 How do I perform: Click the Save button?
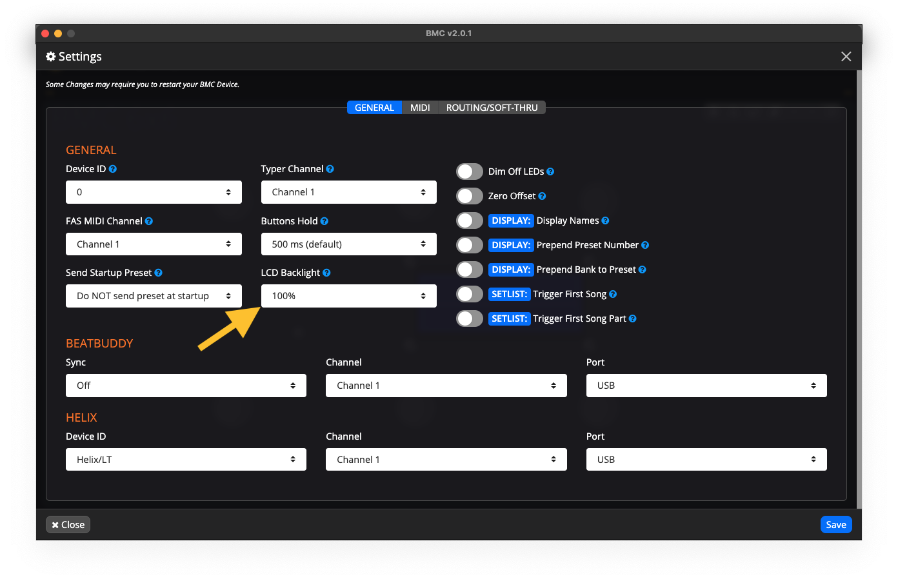[x=836, y=525]
